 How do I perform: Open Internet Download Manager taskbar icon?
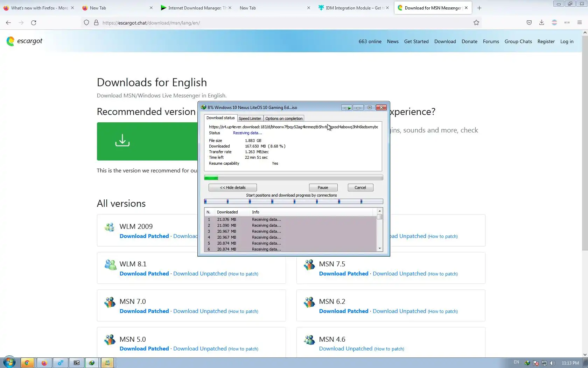92,363
